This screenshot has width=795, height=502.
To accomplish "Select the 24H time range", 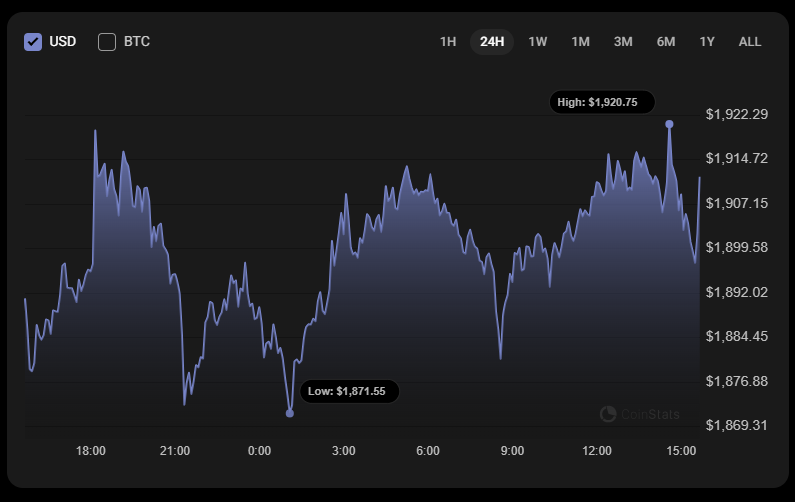I will coord(492,42).
